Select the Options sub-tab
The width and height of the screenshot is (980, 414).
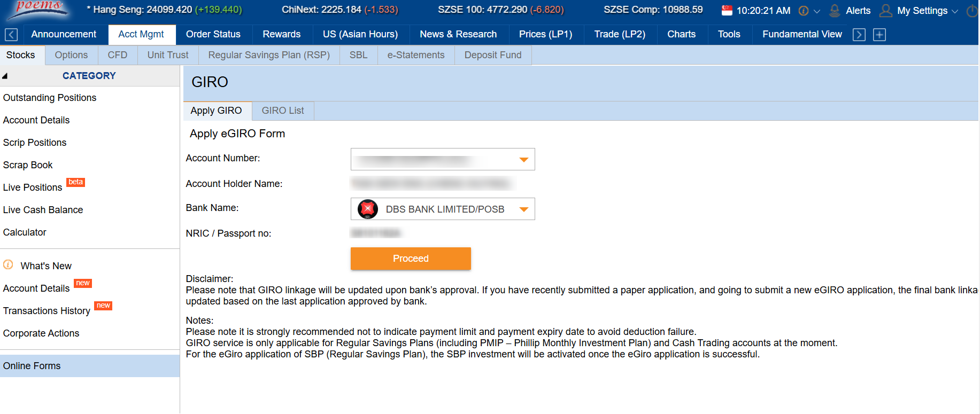click(x=71, y=55)
